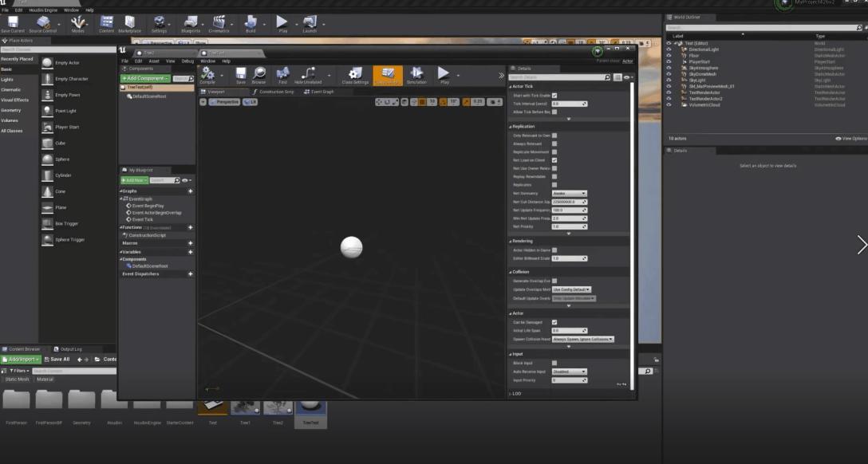Open the Net Dormancy dropdown

pyautogui.click(x=570, y=193)
